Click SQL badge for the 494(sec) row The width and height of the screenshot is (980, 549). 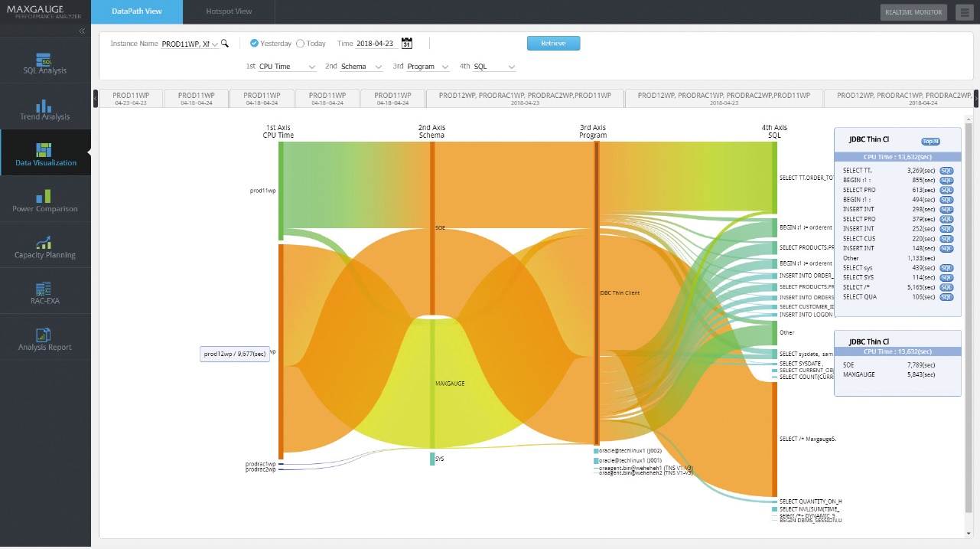point(946,199)
